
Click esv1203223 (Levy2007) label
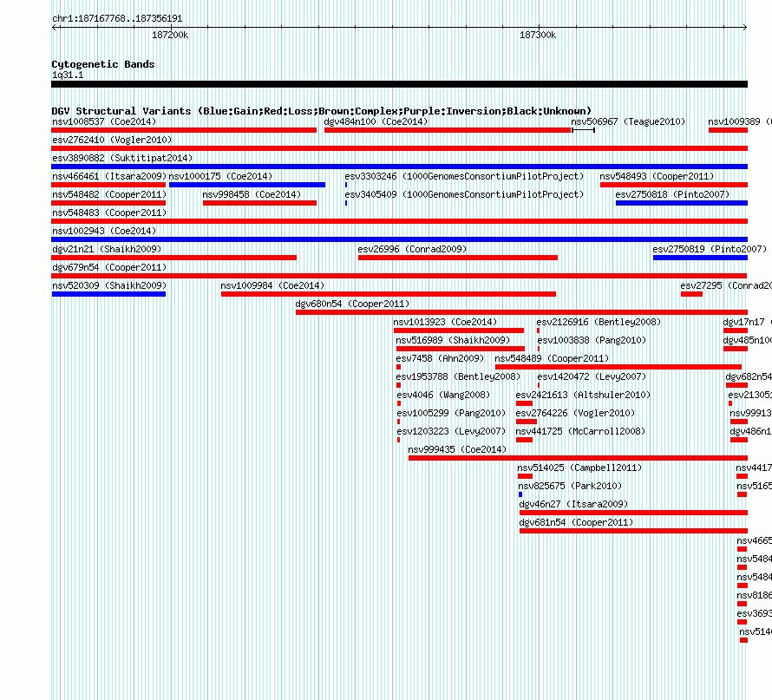(x=451, y=431)
